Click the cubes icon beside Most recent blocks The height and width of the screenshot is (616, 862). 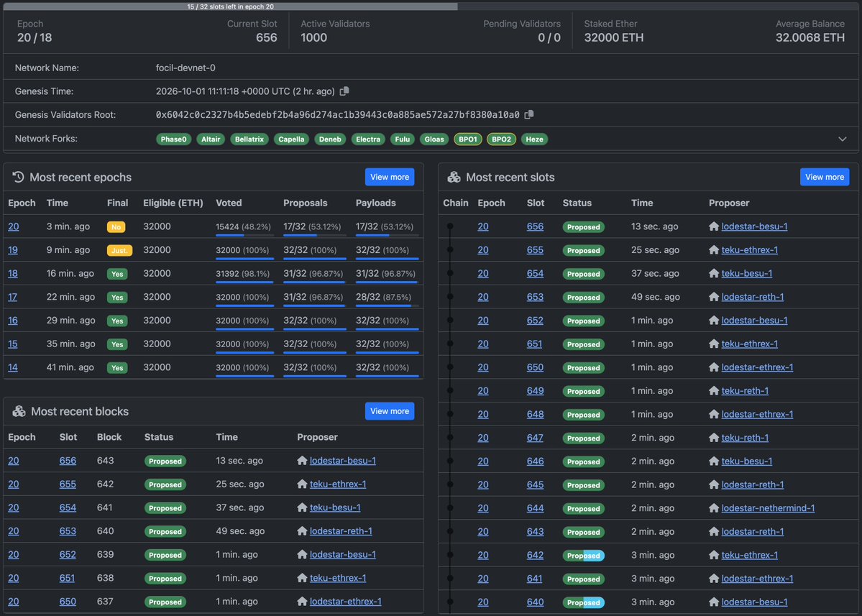coord(19,411)
